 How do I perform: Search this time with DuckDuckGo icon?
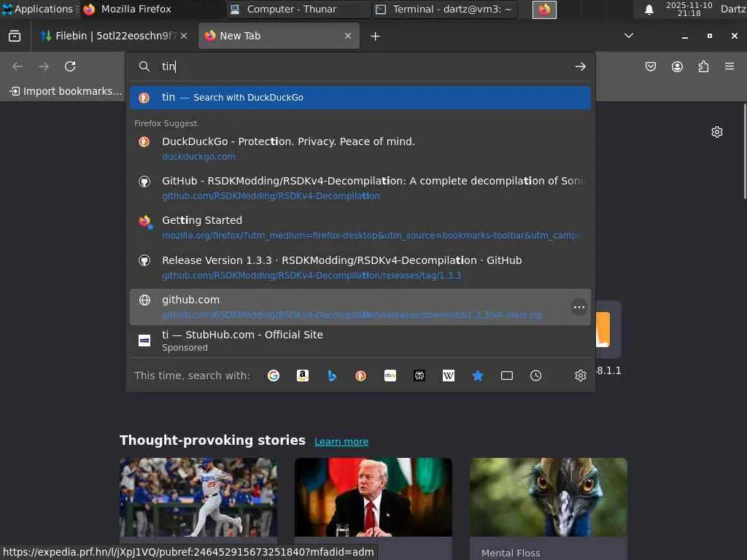pyautogui.click(x=360, y=376)
